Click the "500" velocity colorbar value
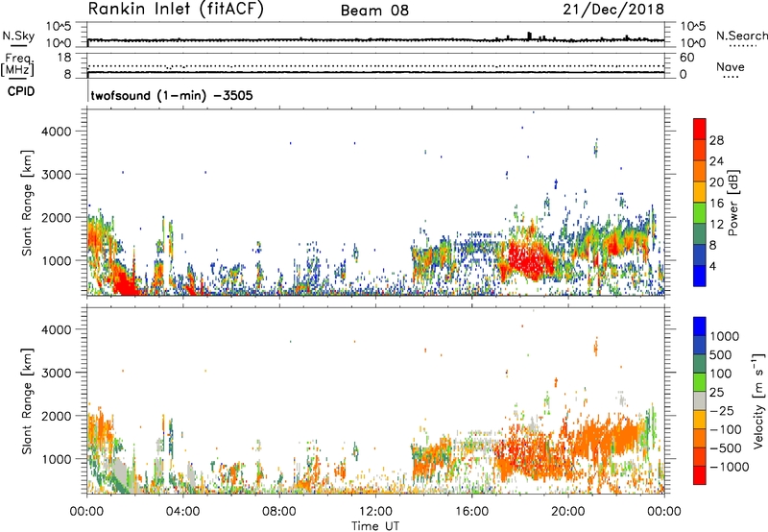This screenshot has width=768, height=532. coord(721,355)
